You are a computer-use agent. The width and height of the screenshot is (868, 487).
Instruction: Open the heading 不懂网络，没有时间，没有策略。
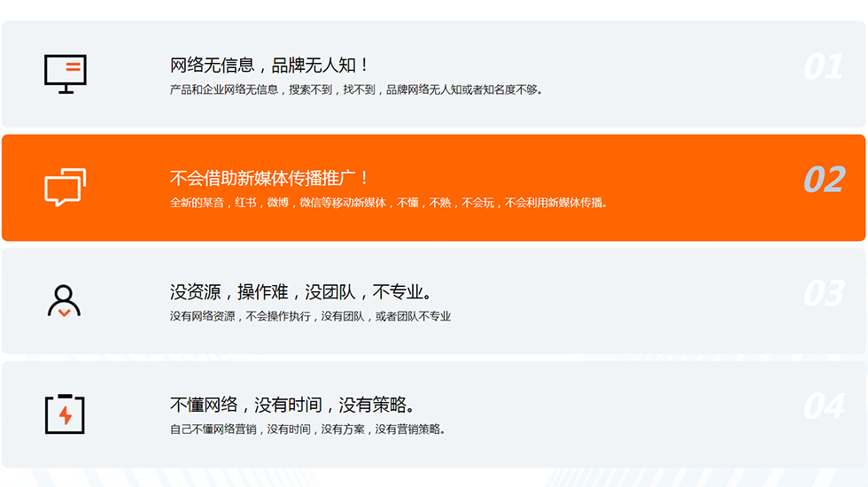pyautogui.click(x=292, y=405)
